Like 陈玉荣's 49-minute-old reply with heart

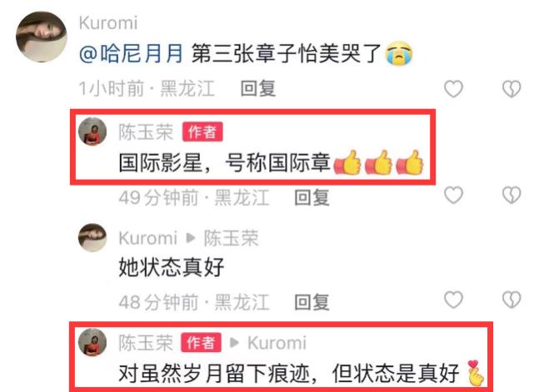click(x=453, y=195)
